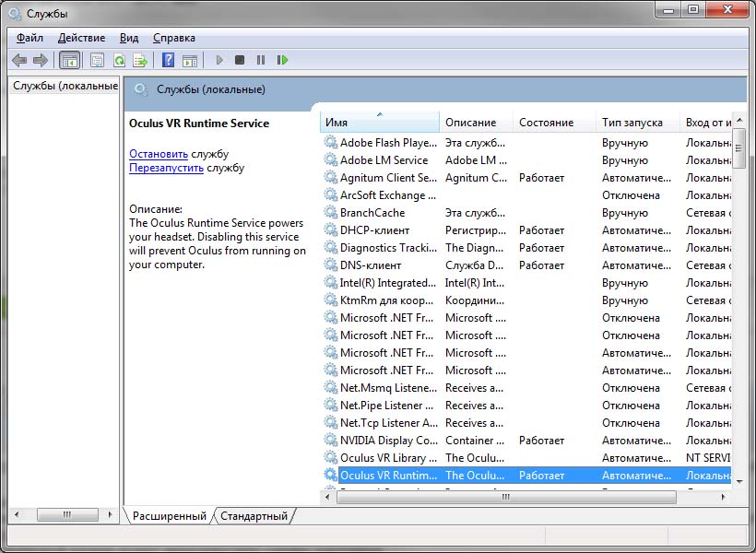Click Отключена startup type of ArcSoft Exchange

tap(631, 195)
